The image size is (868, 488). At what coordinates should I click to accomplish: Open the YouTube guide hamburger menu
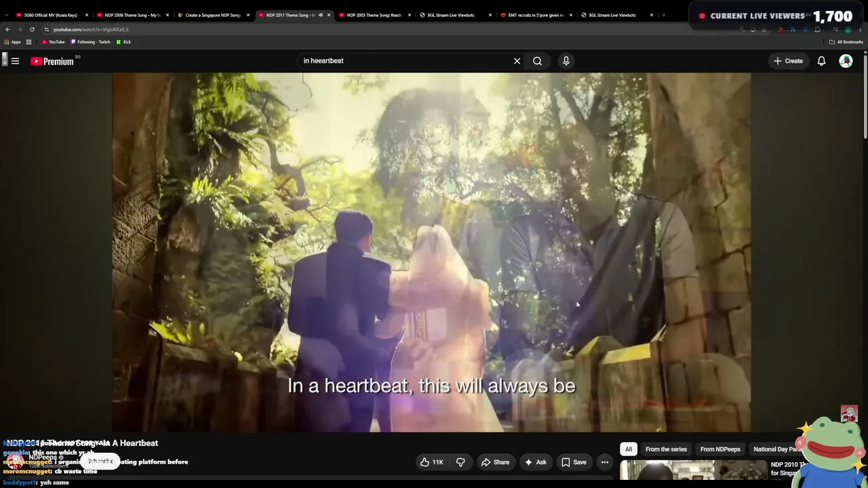[x=15, y=61]
